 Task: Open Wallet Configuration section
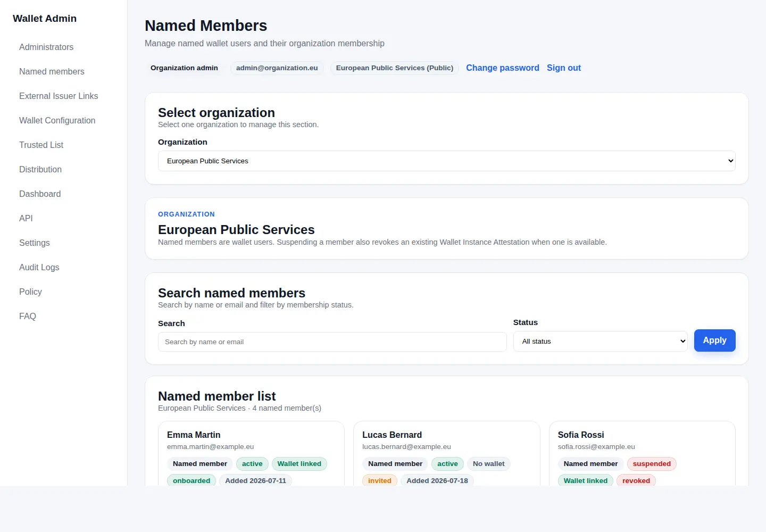[57, 120]
